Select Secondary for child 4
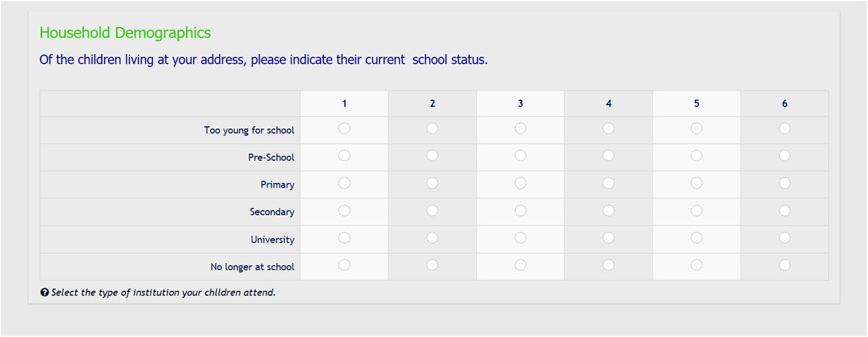This screenshot has height=337, width=868. tap(608, 210)
